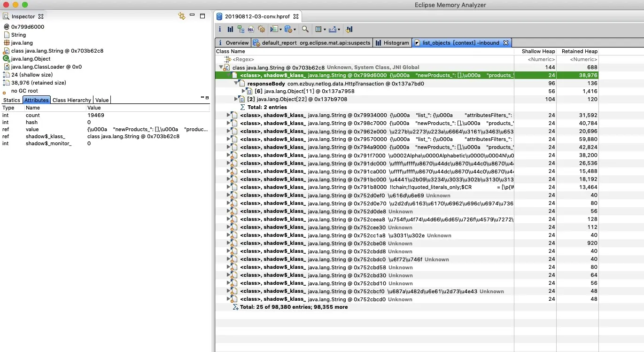Maximize the Inspector view
The width and height of the screenshot is (644, 352).
click(x=202, y=16)
